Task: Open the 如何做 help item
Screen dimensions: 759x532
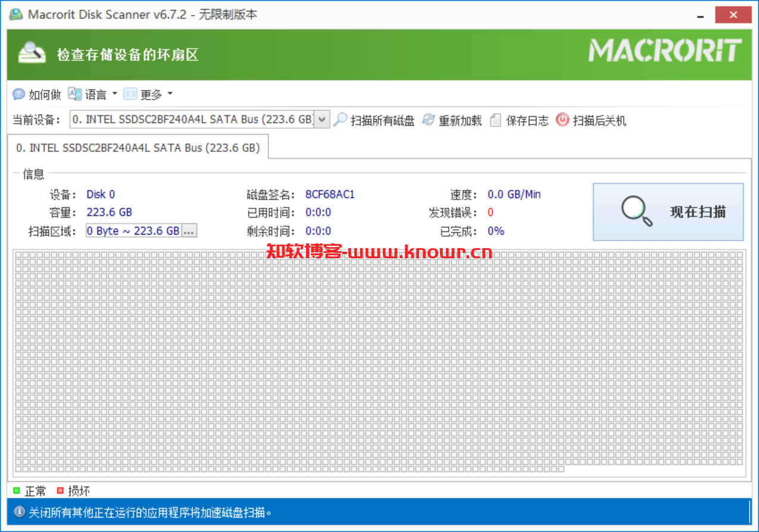Action: click(x=37, y=95)
